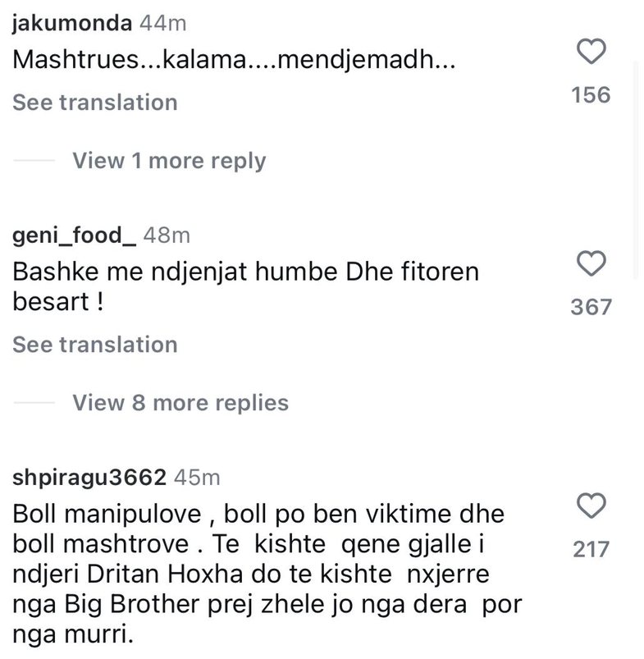Click the 45m timestamp next to shpiragu3662
This screenshot has height=659, width=644.
199,477
